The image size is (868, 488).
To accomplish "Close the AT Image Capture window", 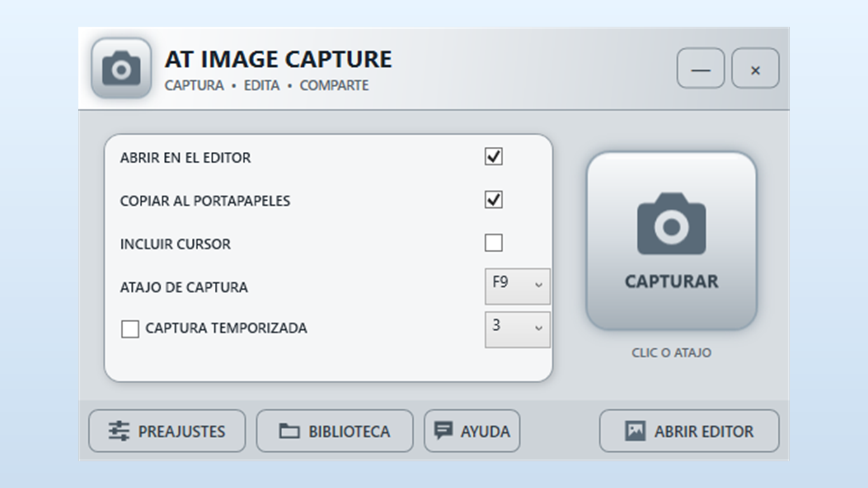I will (x=756, y=68).
